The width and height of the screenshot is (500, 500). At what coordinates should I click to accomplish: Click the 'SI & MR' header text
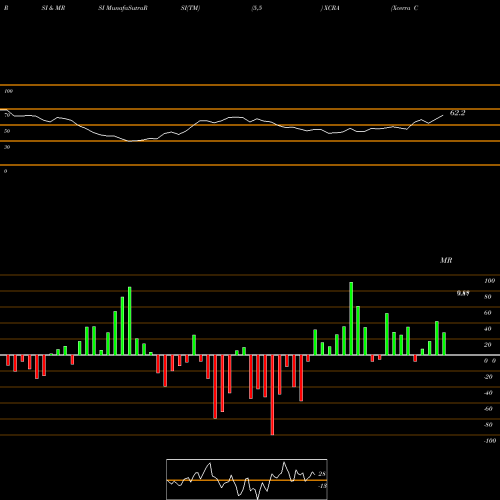[53, 8]
